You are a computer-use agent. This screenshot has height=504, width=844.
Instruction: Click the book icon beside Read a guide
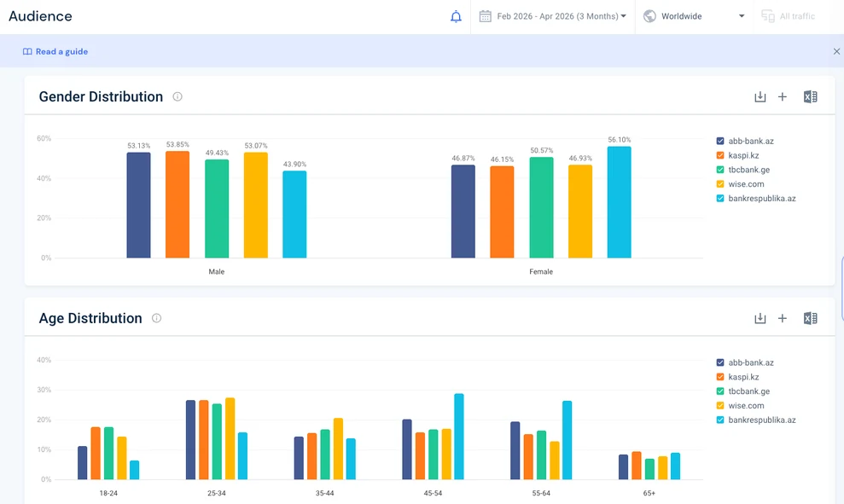(27, 52)
